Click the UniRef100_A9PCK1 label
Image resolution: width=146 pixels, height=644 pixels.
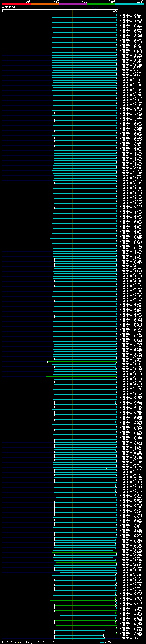coord(131,67)
